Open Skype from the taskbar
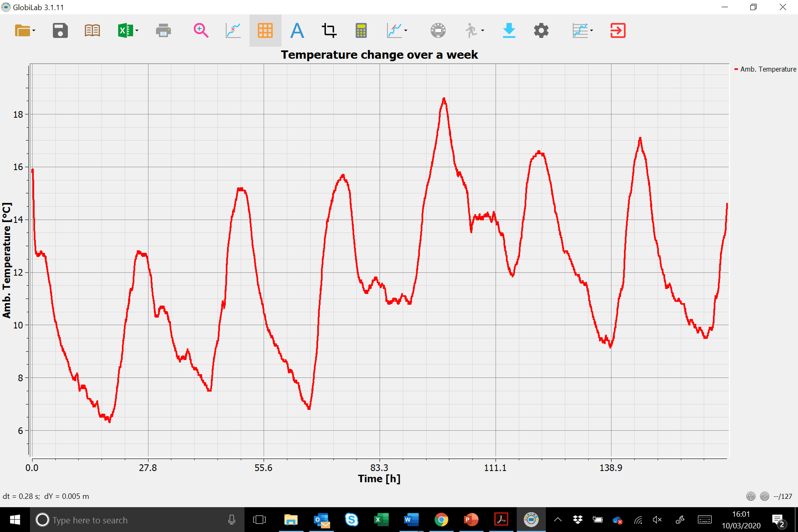 (351, 520)
